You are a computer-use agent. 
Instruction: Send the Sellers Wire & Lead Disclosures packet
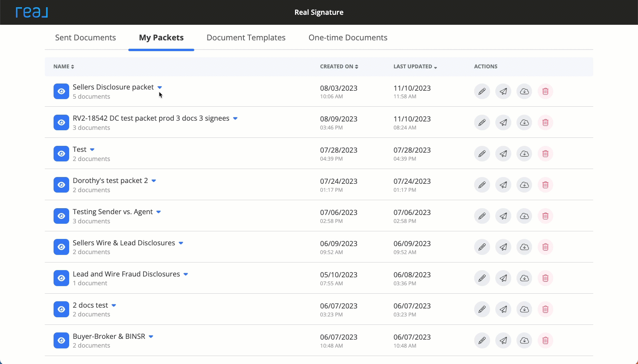tap(503, 247)
